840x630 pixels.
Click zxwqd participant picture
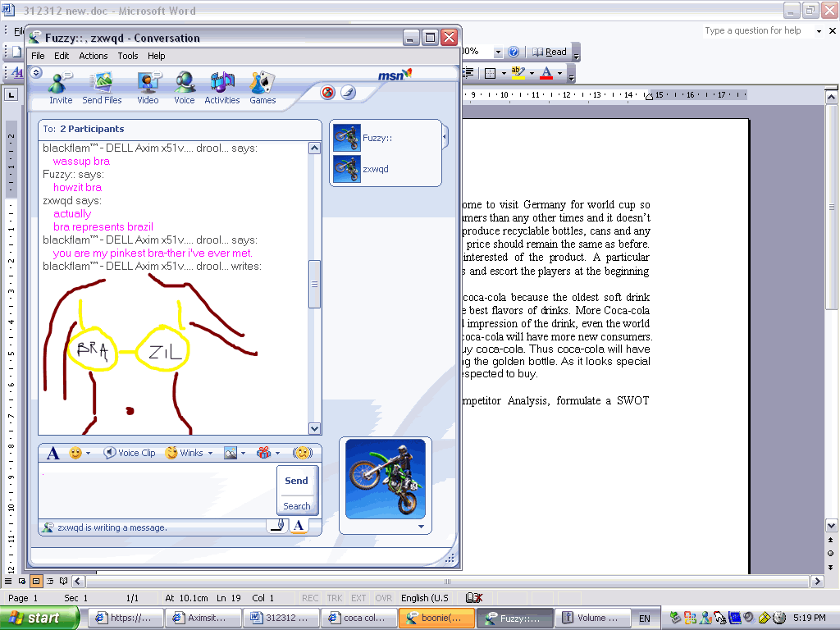[x=347, y=169]
